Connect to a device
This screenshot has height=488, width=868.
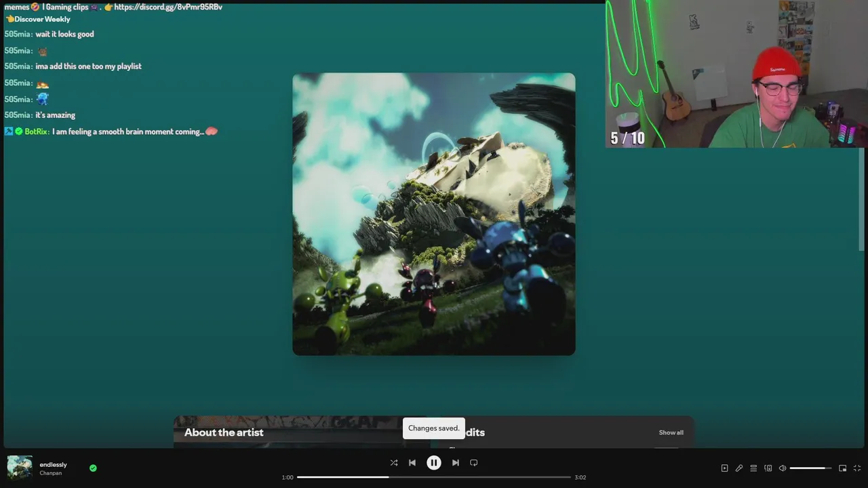point(768,468)
